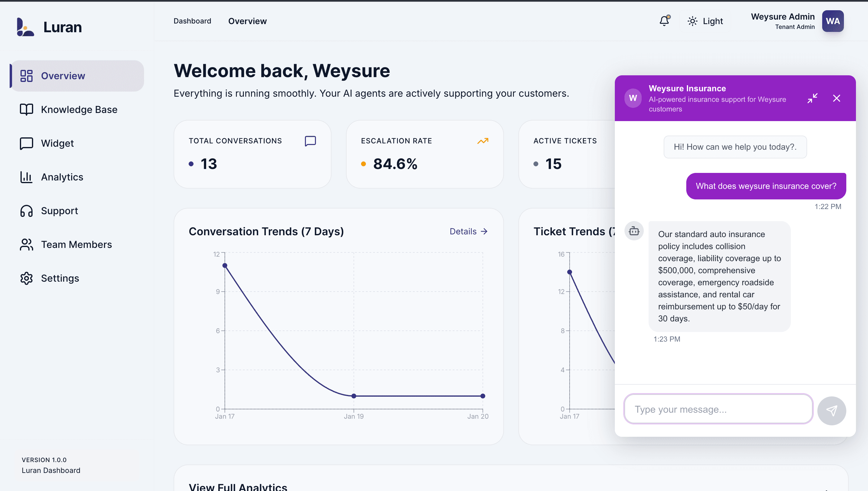868x491 pixels.
Task: Close the Weysure Insurance chat popup
Action: pos(837,98)
